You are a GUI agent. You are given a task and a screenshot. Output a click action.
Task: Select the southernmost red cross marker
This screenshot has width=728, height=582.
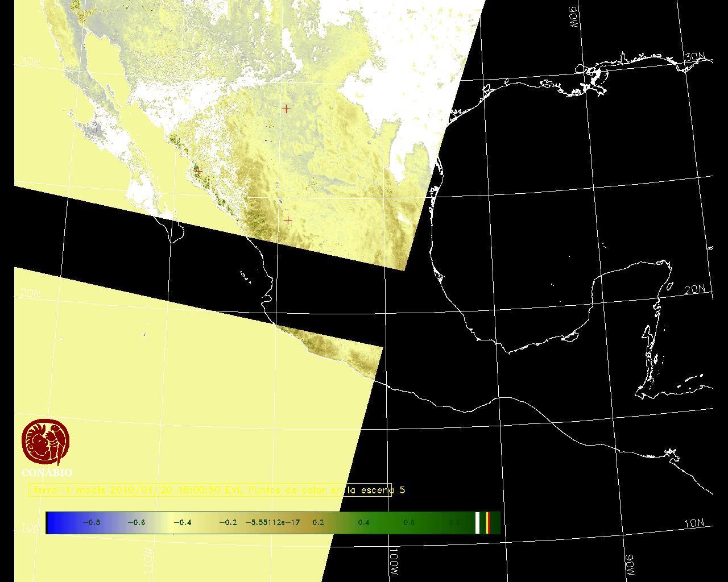(288, 220)
